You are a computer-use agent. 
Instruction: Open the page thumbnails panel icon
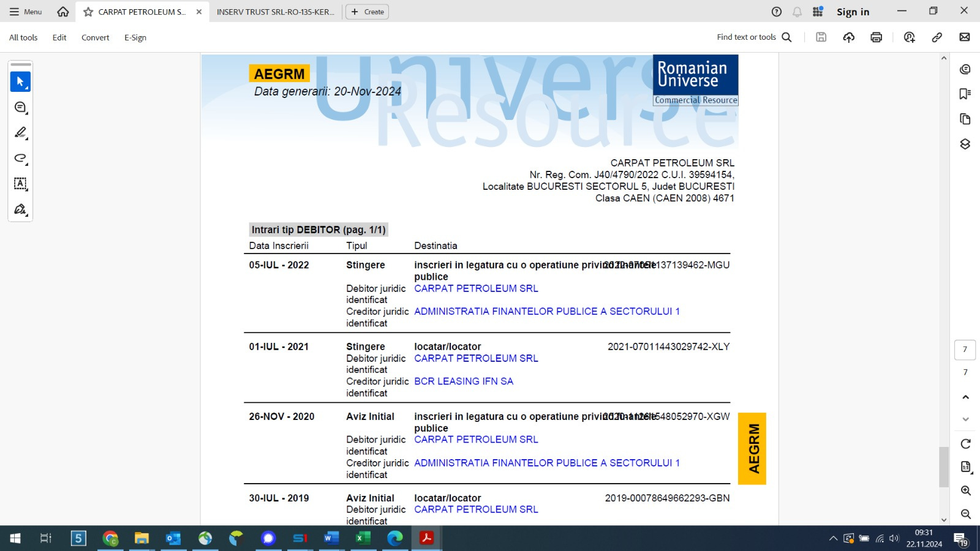coord(965,119)
